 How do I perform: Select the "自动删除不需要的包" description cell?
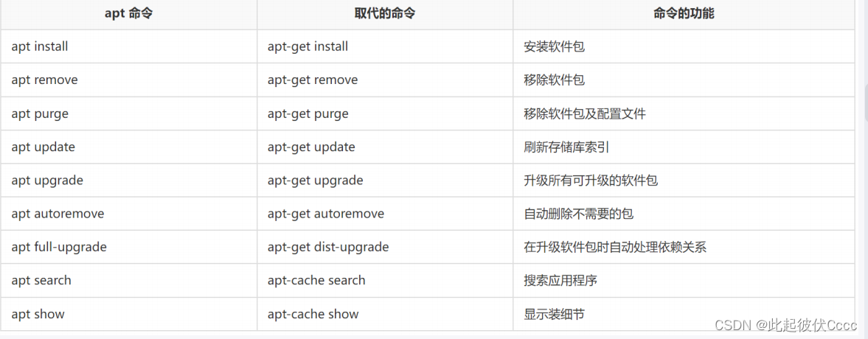click(x=579, y=214)
